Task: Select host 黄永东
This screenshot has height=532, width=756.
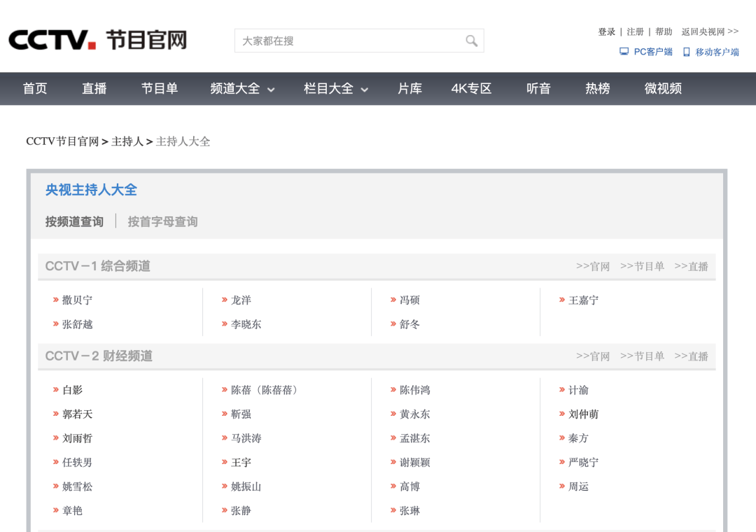Action: [x=414, y=414]
